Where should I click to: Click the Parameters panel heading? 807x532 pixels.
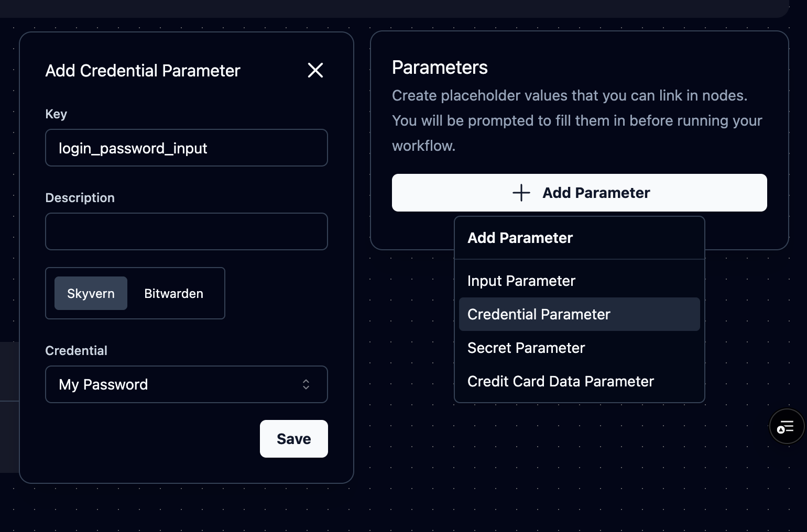tap(440, 67)
